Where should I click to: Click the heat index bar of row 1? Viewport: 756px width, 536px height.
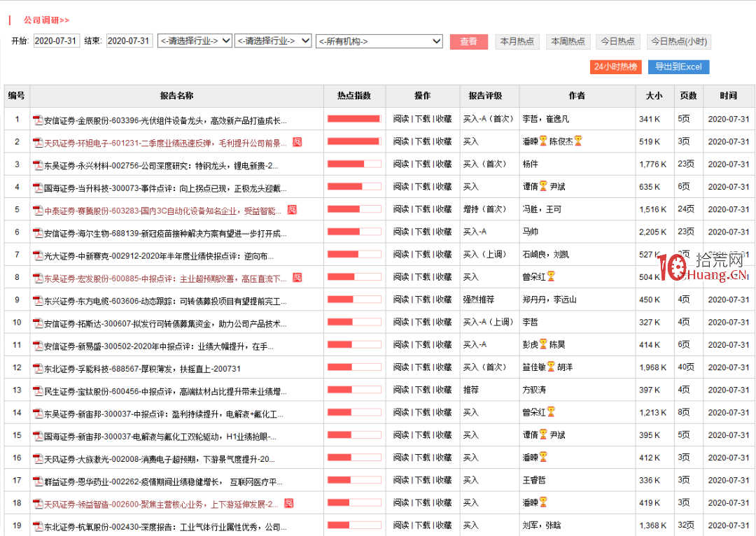click(353, 119)
